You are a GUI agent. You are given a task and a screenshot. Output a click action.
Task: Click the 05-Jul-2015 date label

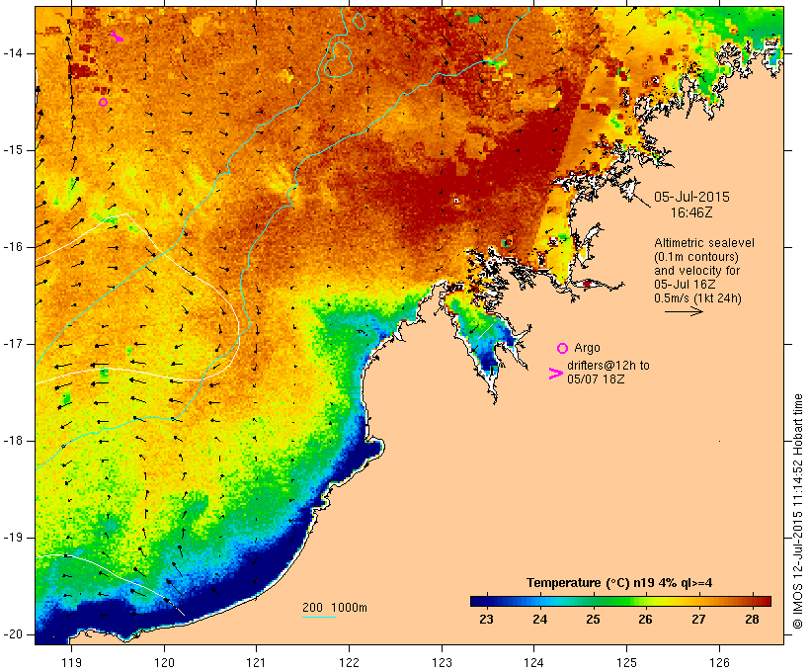[x=691, y=197]
